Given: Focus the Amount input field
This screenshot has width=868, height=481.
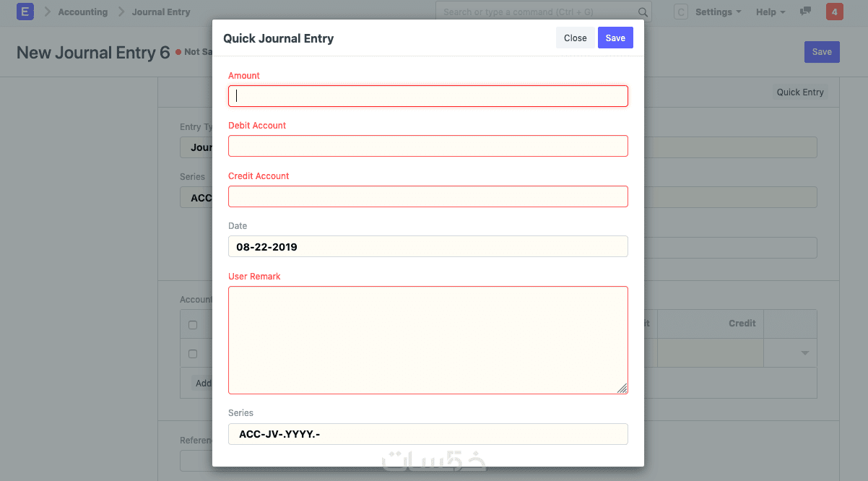Looking at the screenshot, I should [x=428, y=96].
